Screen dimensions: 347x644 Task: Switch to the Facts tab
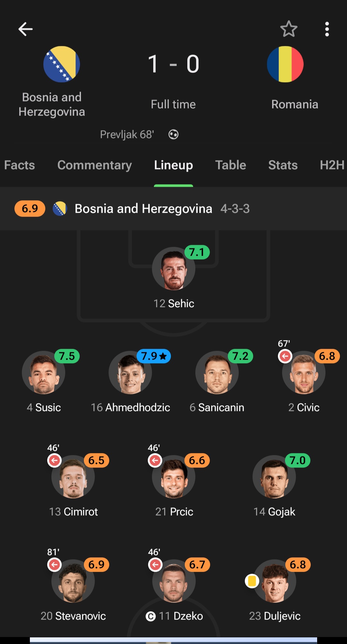pyautogui.click(x=19, y=165)
